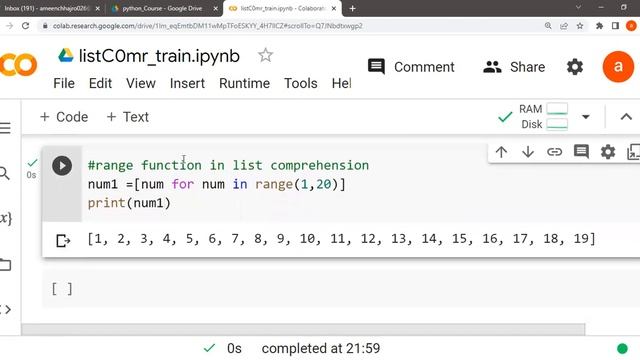Open Comment panel
Image resolution: width=640 pixels, height=360 pixels.
coord(411,67)
